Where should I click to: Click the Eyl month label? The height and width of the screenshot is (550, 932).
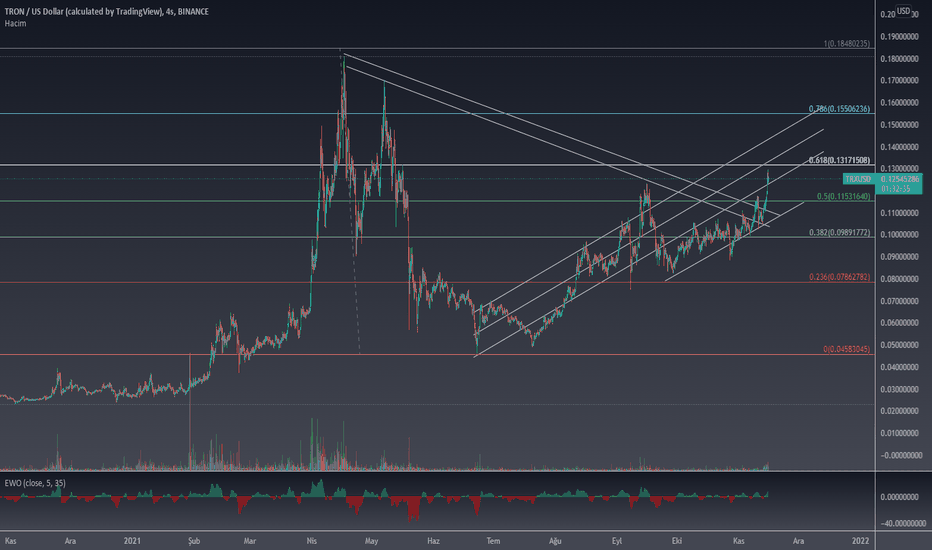coord(617,540)
